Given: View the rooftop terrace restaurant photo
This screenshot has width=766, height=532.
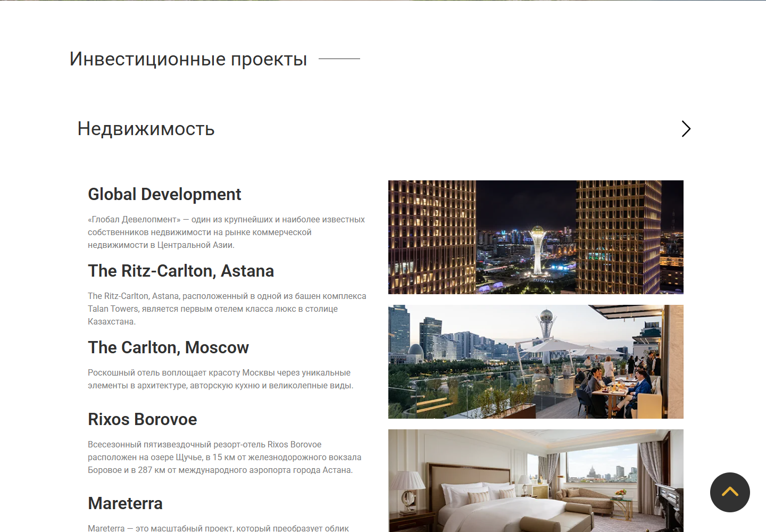Looking at the screenshot, I should (536, 362).
